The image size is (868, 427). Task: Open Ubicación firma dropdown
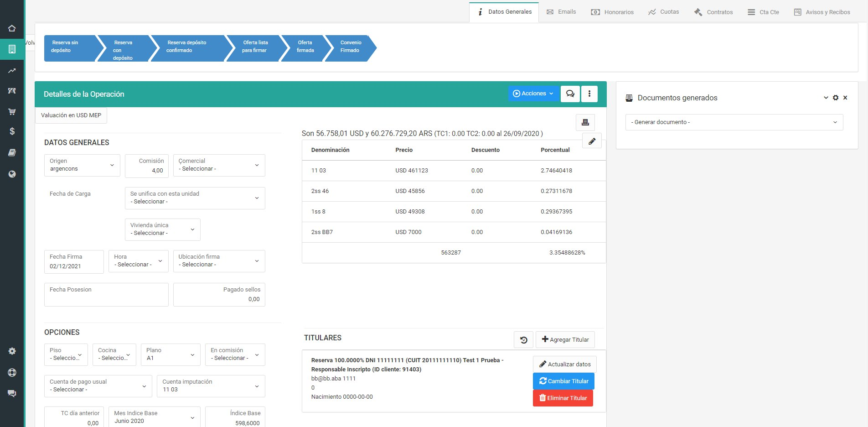click(x=219, y=261)
